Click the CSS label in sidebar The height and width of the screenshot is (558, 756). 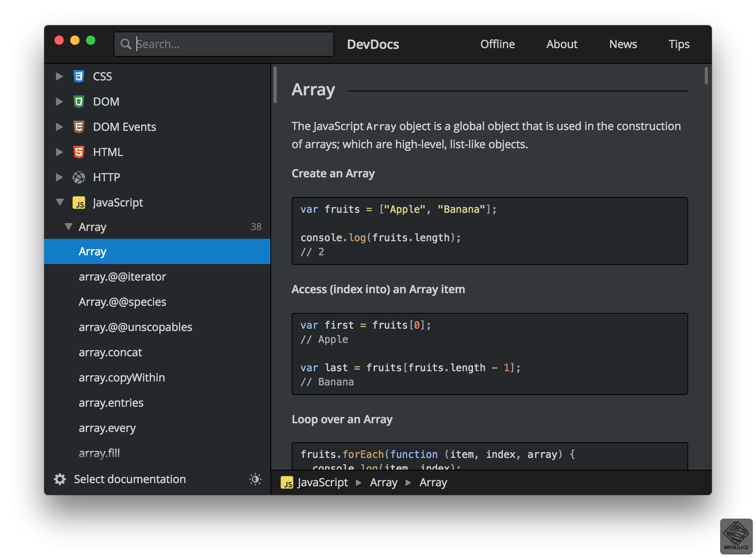point(102,76)
